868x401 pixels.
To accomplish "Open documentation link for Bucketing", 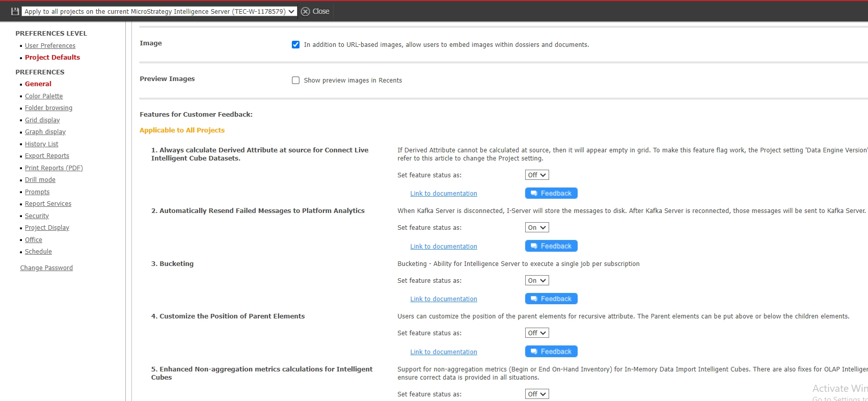I will point(443,299).
